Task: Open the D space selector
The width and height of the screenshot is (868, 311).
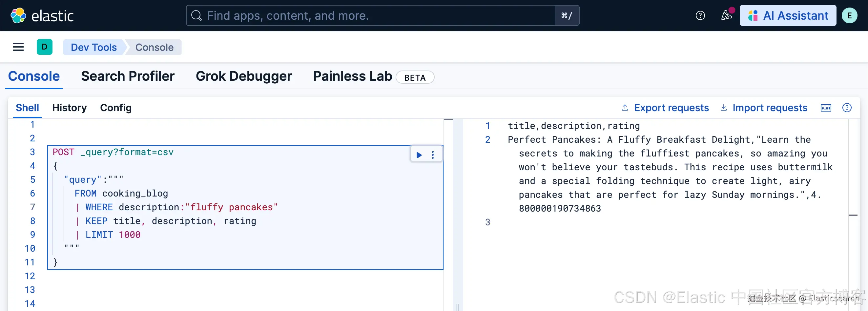Action: (x=45, y=47)
